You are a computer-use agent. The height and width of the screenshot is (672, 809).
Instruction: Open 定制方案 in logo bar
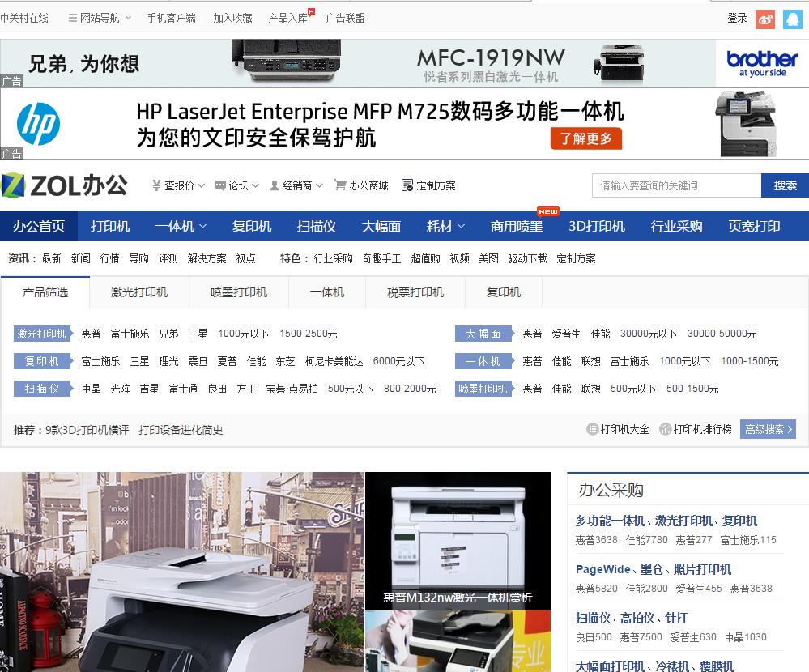pos(428,185)
